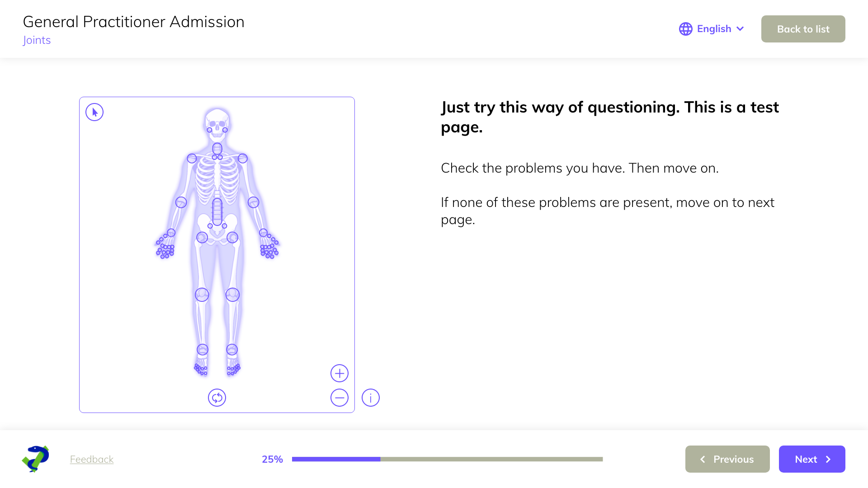This screenshot has width=868, height=488.
Task: Click the globe language icon
Action: pyautogui.click(x=686, y=29)
